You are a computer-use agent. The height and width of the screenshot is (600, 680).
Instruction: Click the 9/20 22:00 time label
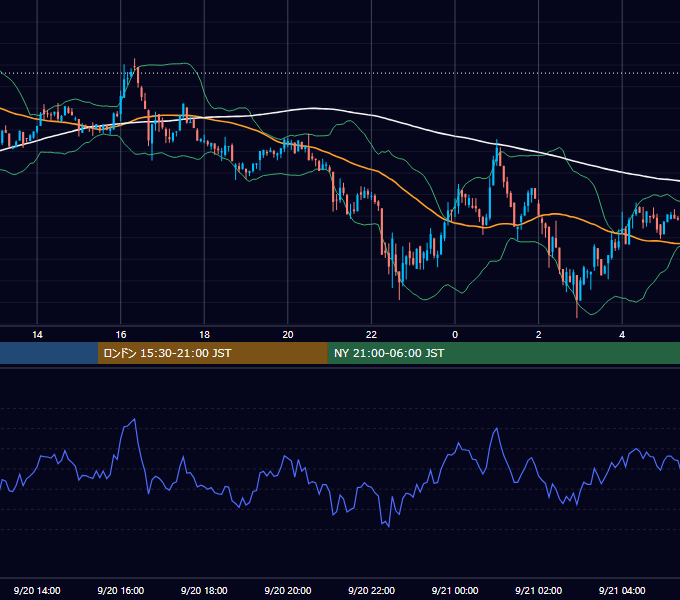371,590
